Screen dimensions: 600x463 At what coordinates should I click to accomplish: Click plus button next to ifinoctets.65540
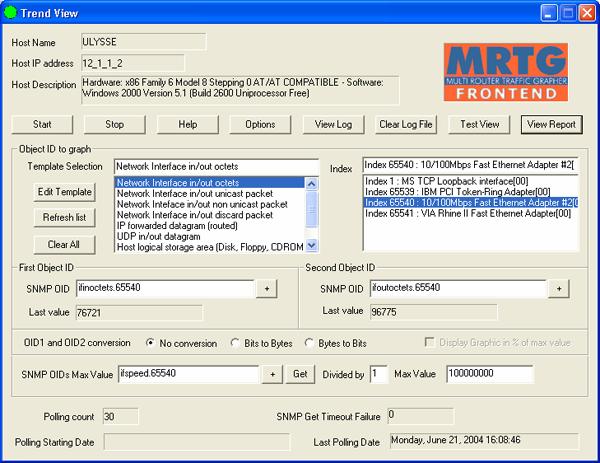tap(268, 289)
